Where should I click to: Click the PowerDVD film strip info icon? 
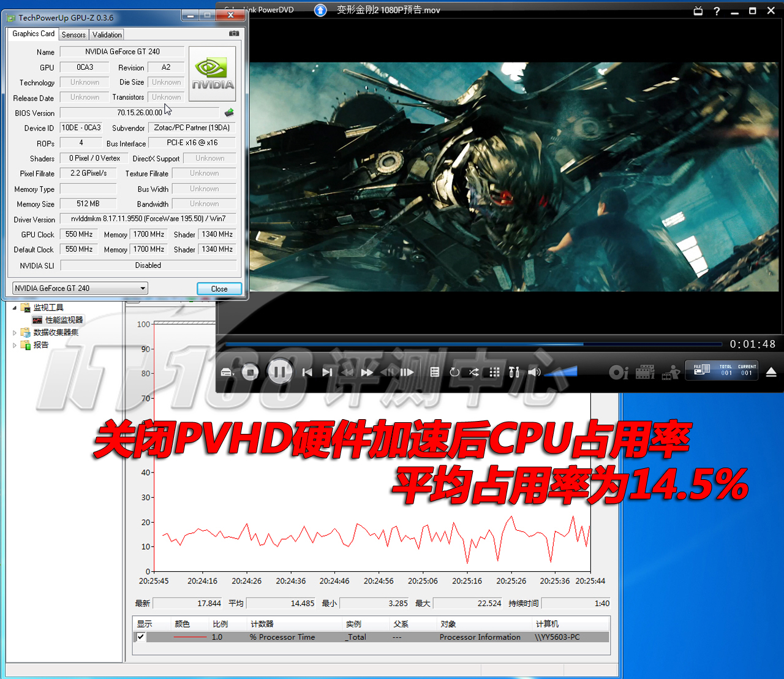tap(645, 372)
